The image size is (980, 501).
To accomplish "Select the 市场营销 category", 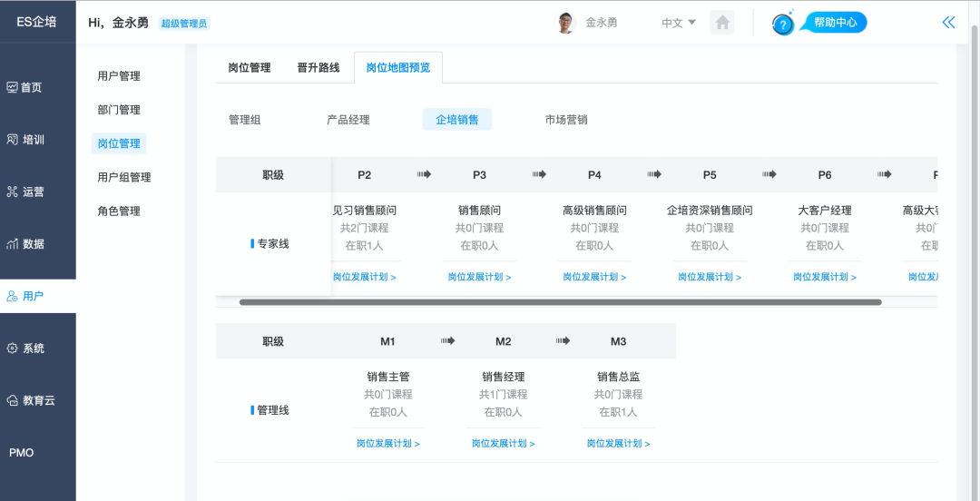I will 566,120.
